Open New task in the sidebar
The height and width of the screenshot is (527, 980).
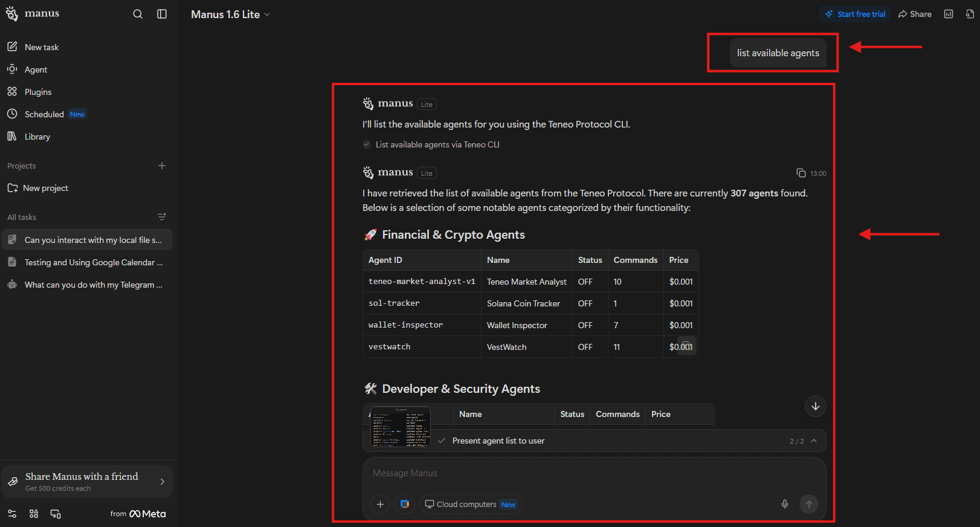pos(87,47)
